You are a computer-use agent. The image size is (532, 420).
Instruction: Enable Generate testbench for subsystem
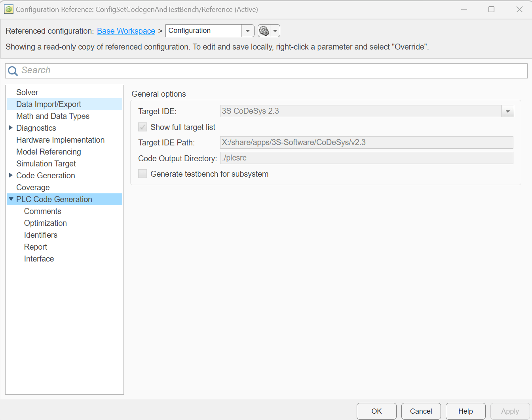coord(142,174)
